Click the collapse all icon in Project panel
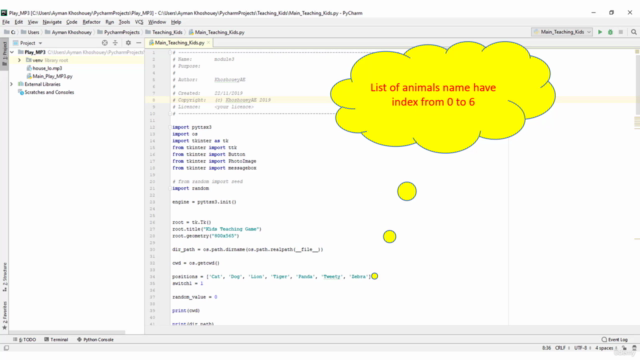640x360 pixels. tap(116, 43)
